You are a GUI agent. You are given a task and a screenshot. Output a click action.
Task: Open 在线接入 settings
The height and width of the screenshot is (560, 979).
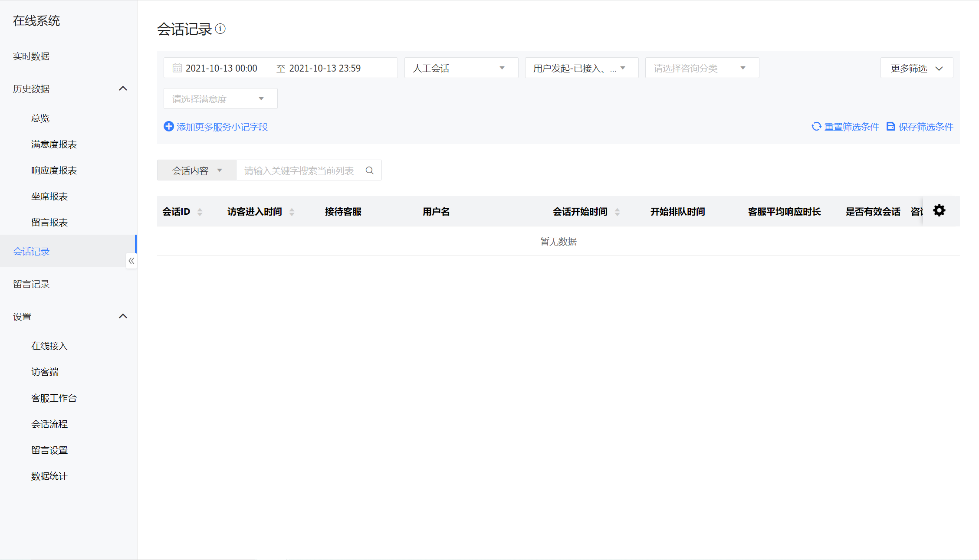tap(49, 346)
